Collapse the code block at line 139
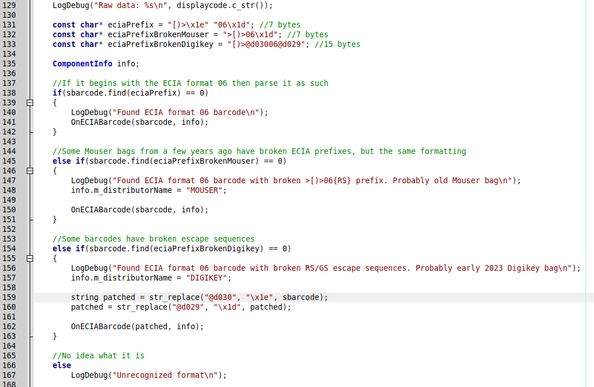The width and height of the screenshot is (594, 387). [x=30, y=103]
